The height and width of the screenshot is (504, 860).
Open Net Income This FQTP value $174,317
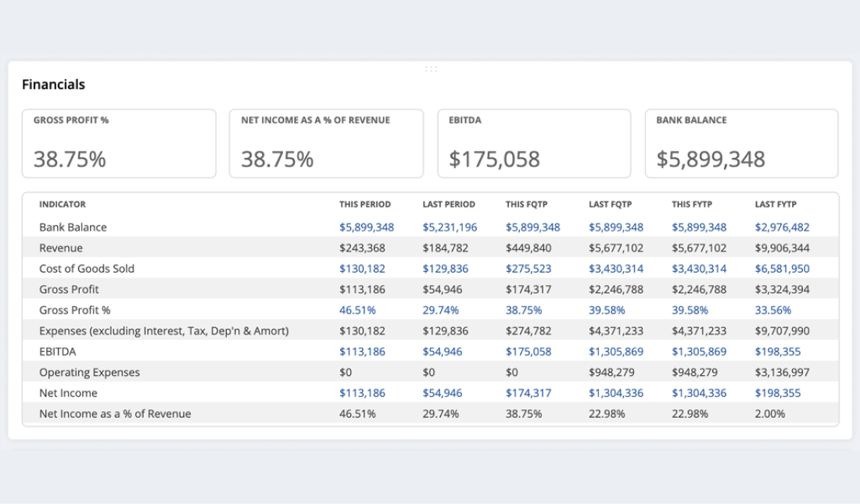529,393
